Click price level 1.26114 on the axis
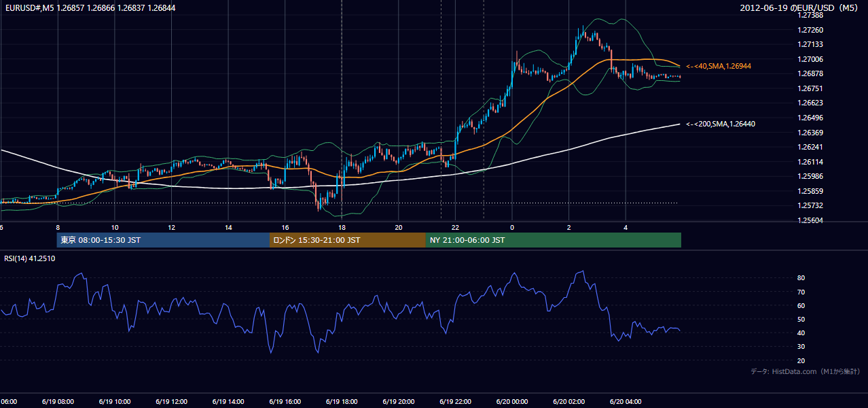The image size is (868, 408). click(x=810, y=162)
